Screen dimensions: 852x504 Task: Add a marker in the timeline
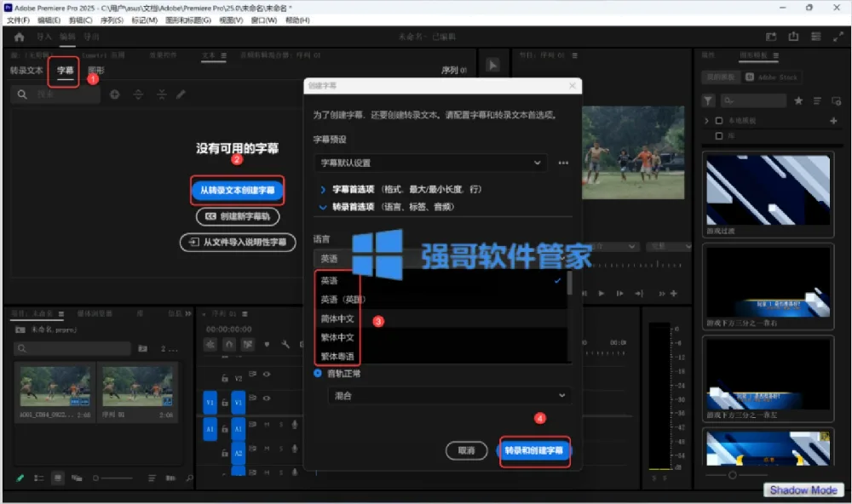267,344
